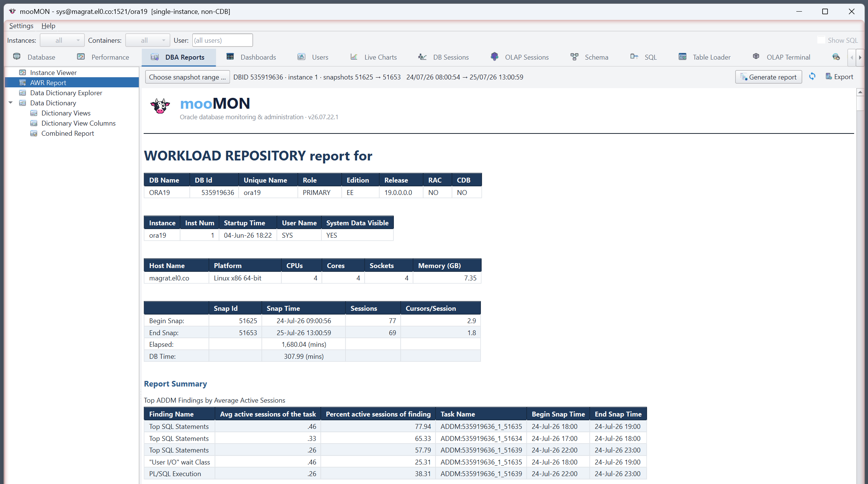This screenshot has width=868, height=484.
Task: Click the AWR Report tree icon
Action: coord(23,82)
